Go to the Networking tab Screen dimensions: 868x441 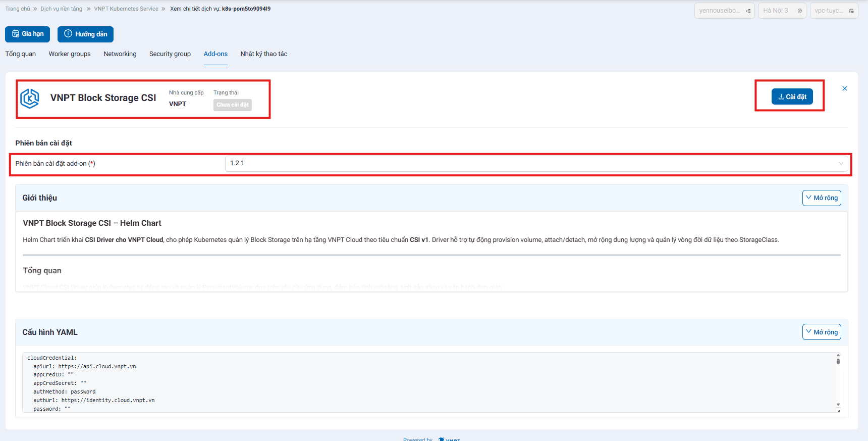[120, 54]
